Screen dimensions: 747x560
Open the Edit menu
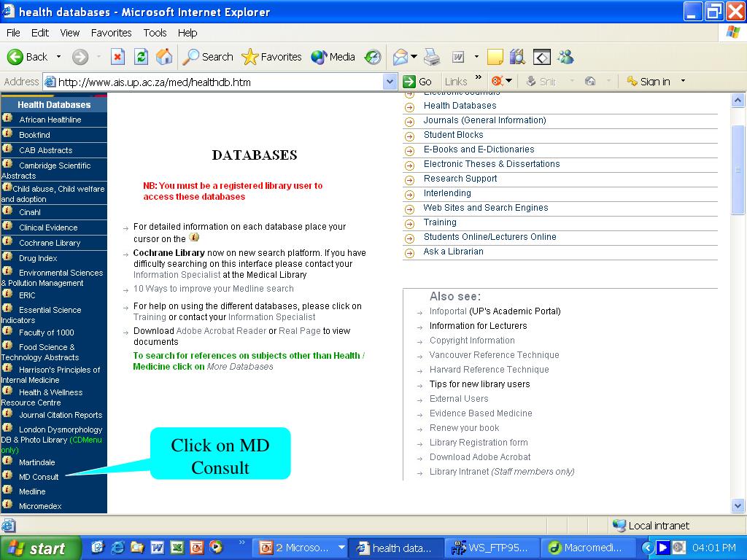point(40,33)
